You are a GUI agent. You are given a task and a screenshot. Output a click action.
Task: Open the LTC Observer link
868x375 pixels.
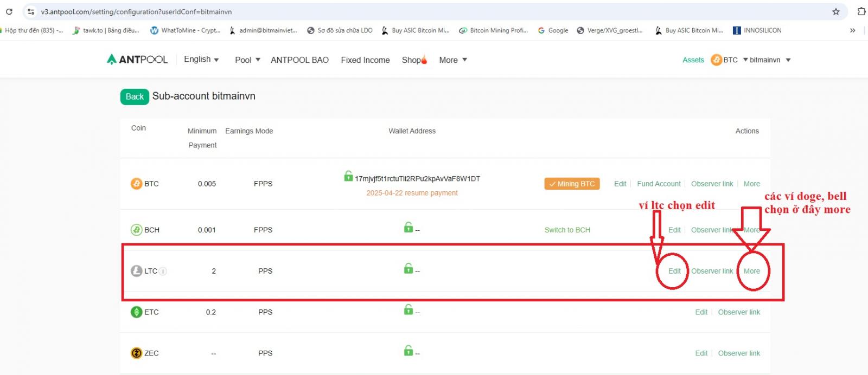point(712,271)
